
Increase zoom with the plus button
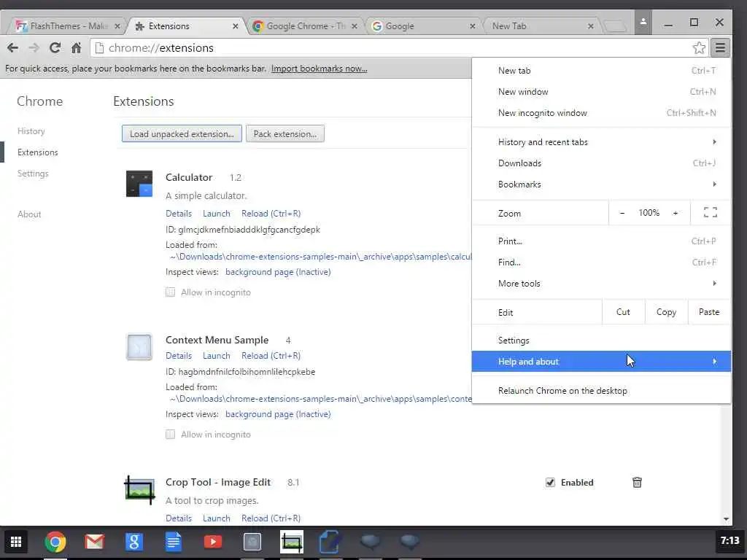point(676,213)
